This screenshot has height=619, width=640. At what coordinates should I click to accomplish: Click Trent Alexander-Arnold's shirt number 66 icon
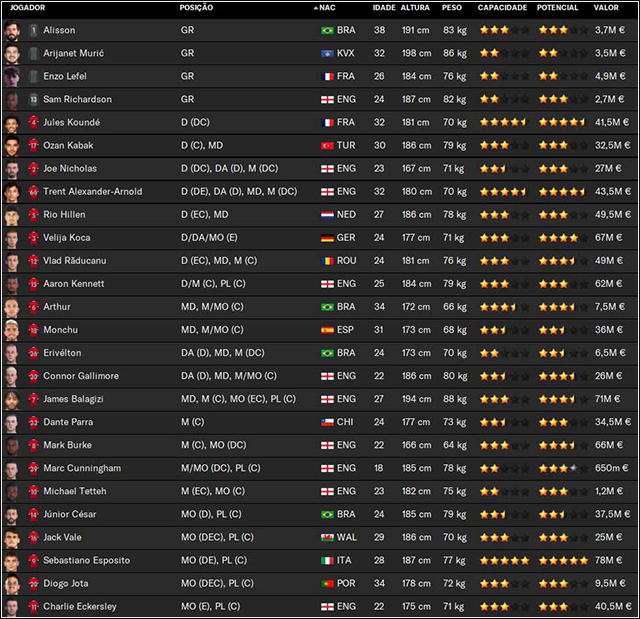[x=33, y=192]
